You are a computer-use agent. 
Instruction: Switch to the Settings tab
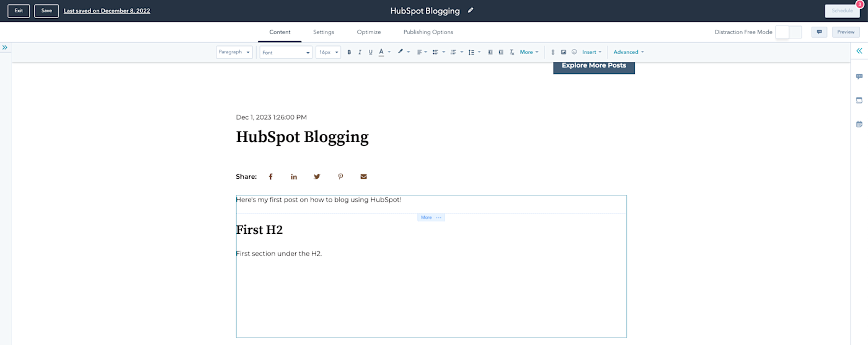[x=324, y=32]
